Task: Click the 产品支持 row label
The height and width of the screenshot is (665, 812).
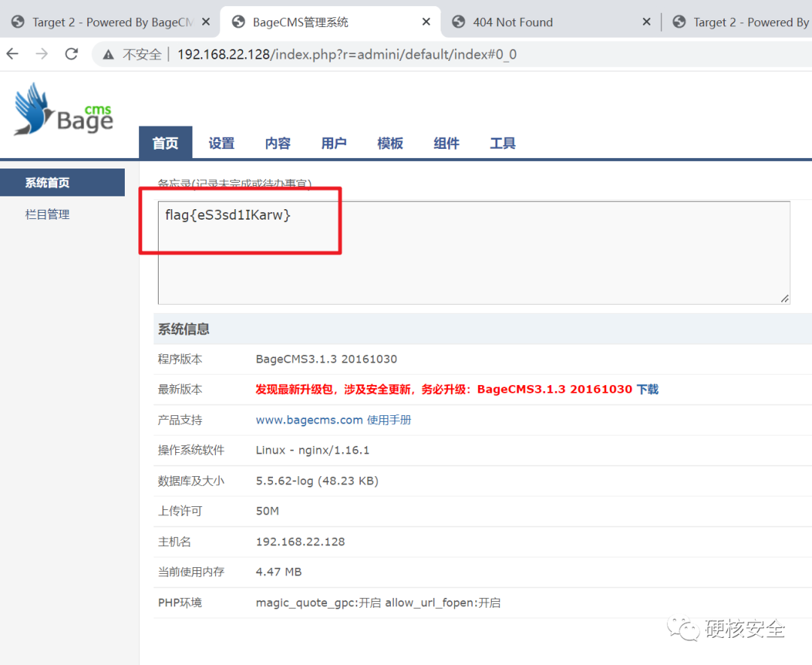Action: click(180, 420)
